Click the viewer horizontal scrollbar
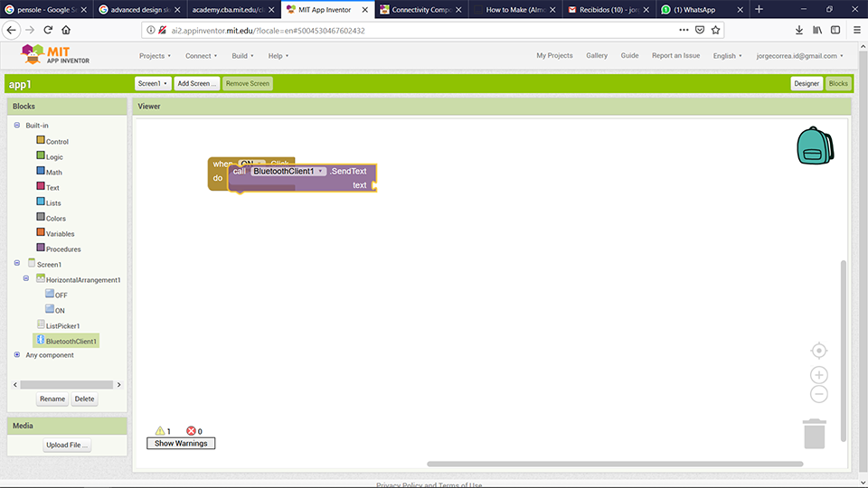Image resolution: width=868 pixels, height=488 pixels. pos(615,465)
